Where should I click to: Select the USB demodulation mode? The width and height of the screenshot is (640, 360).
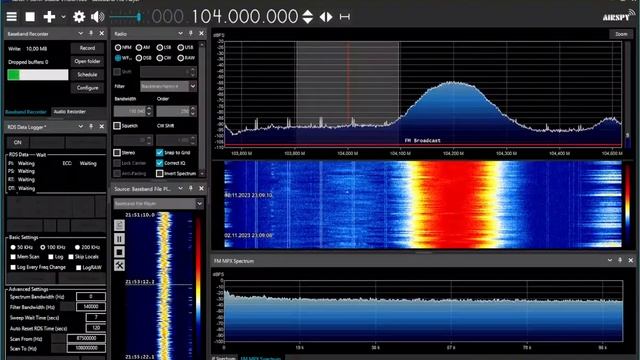185,47
